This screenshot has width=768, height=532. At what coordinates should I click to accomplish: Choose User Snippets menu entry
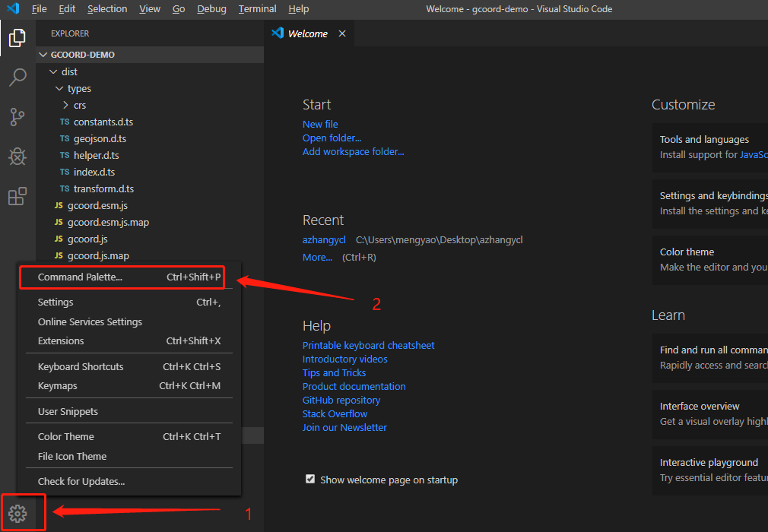(x=129, y=412)
